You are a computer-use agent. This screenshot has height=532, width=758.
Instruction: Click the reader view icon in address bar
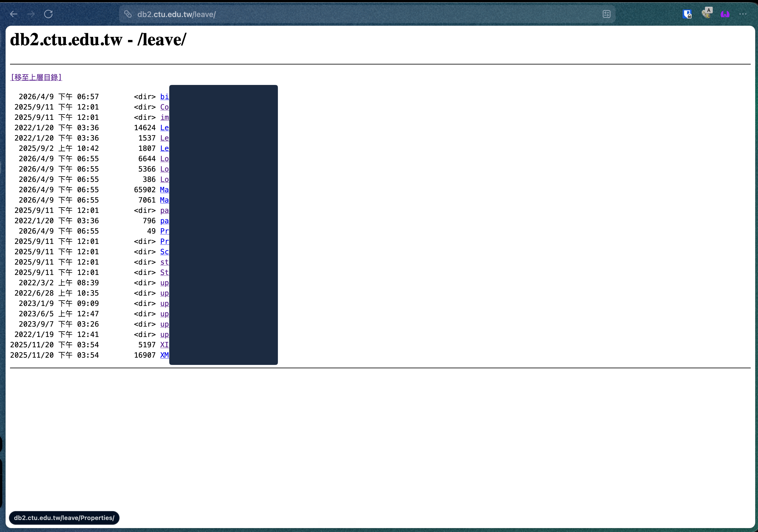[x=606, y=14]
